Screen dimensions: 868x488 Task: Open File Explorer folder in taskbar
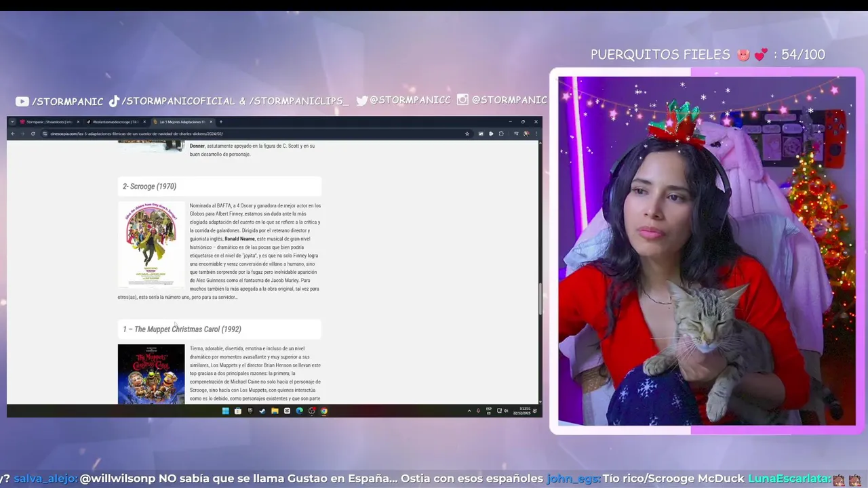tap(275, 411)
